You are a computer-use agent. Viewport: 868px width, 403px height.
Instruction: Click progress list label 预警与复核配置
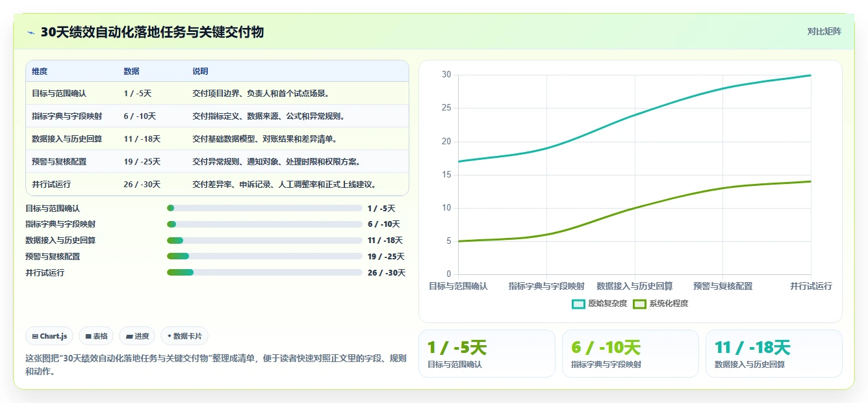pos(53,256)
